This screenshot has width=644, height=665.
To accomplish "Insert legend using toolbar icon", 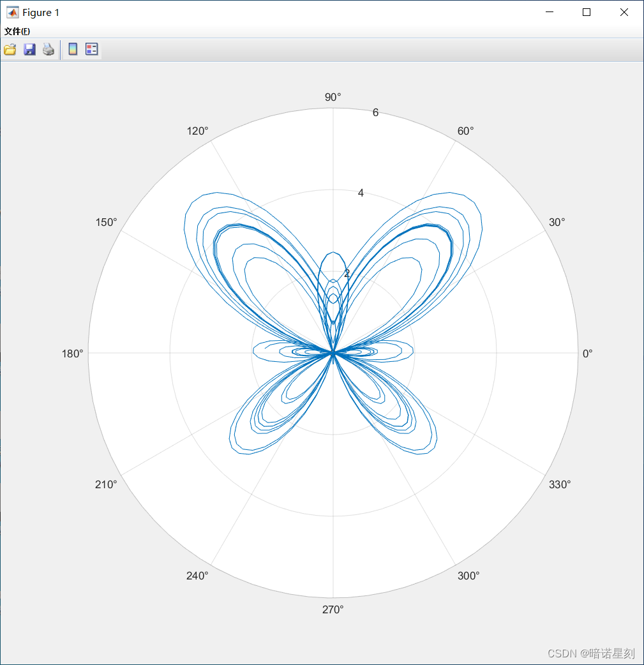I will click(92, 49).
